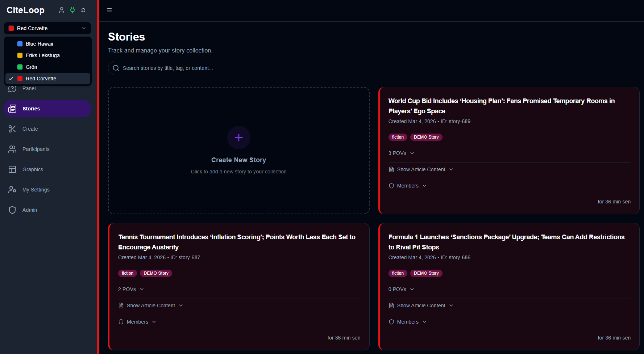644x354 pixels.
Task: Click the user profile icon beside CiteLoop
Action: (62, 10)
